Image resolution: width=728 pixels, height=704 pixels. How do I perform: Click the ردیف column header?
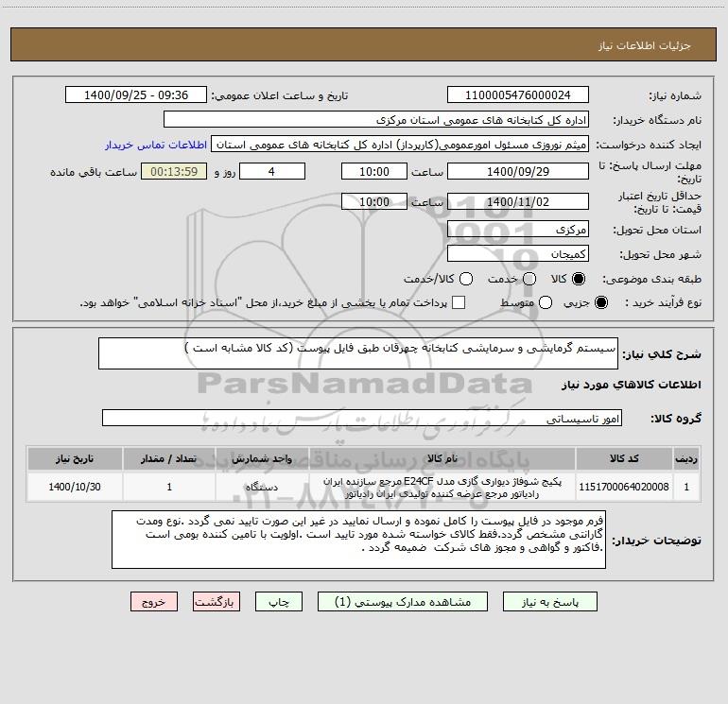(686, 458)
